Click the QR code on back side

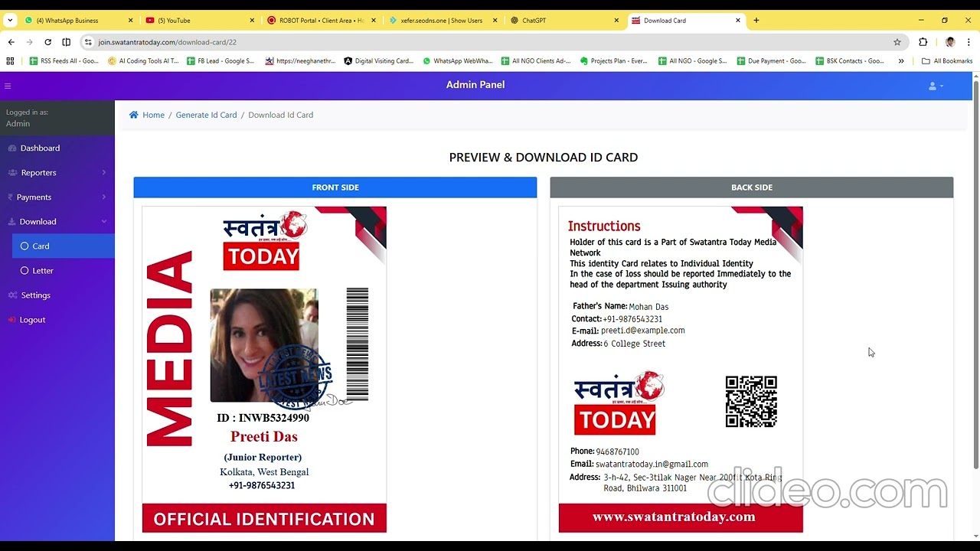pyautogui.click(x=751, y=402)
